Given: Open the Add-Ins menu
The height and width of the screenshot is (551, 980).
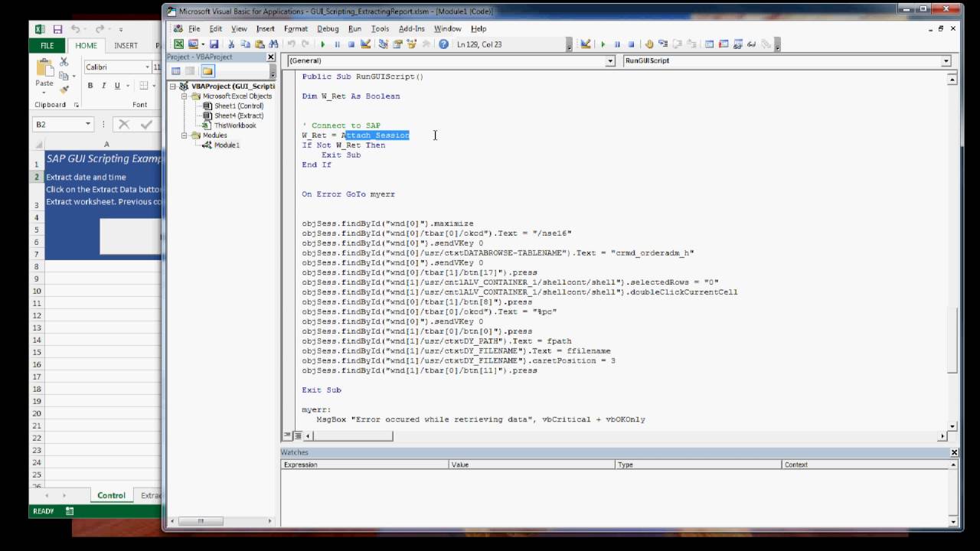Looking at the screenshot, I should point(412,28).
